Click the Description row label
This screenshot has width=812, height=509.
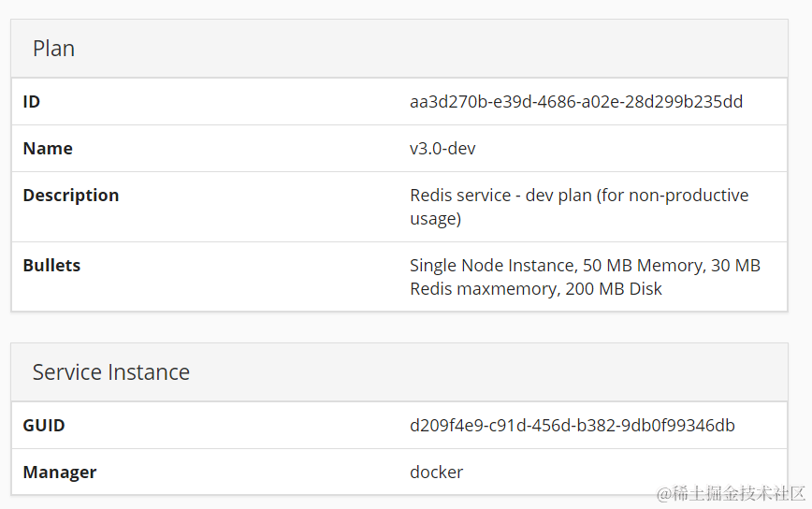[71, 195]
